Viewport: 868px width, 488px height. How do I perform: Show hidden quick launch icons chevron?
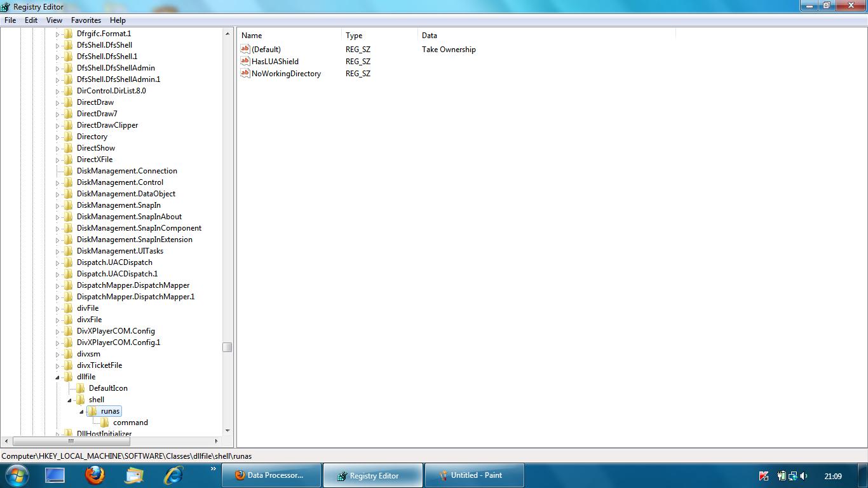(x=213, y=469)
